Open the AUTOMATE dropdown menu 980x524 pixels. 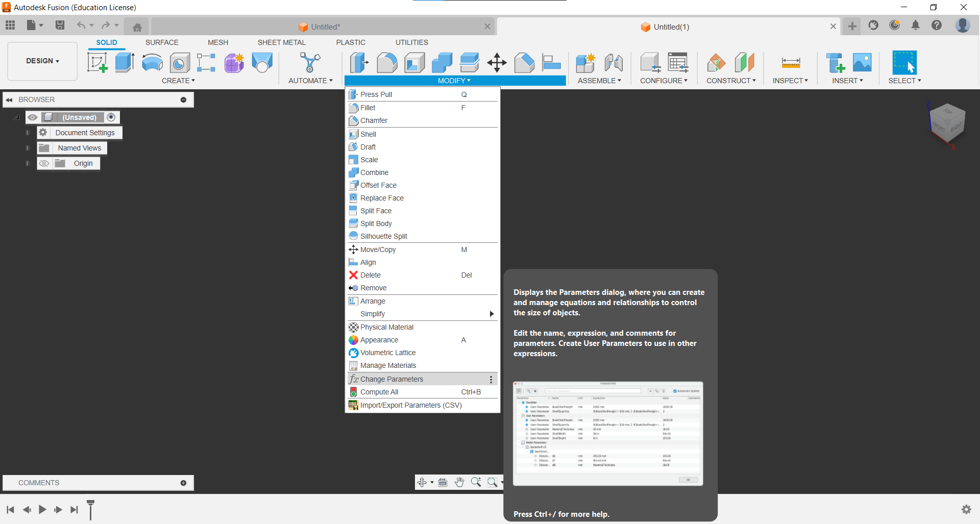(310, 81)
